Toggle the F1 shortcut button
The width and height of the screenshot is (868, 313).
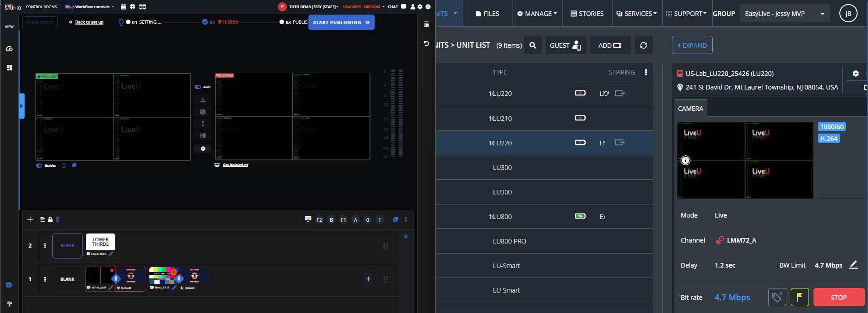343,220
